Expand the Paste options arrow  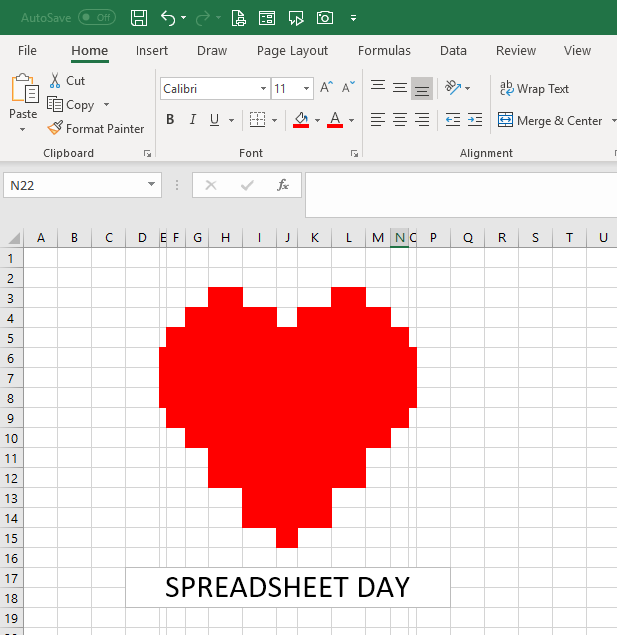click(x=23, y=130)
